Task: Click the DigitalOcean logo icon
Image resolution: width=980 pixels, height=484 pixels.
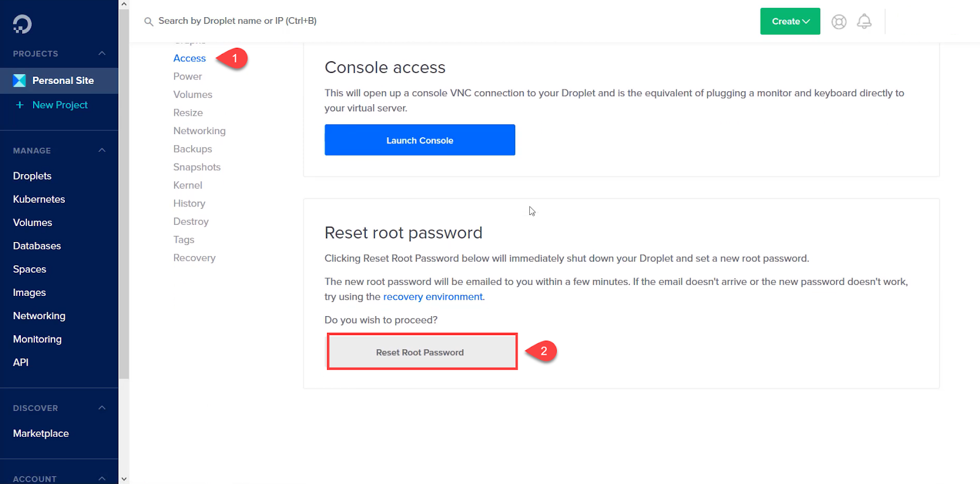Action: pos(22,24)
